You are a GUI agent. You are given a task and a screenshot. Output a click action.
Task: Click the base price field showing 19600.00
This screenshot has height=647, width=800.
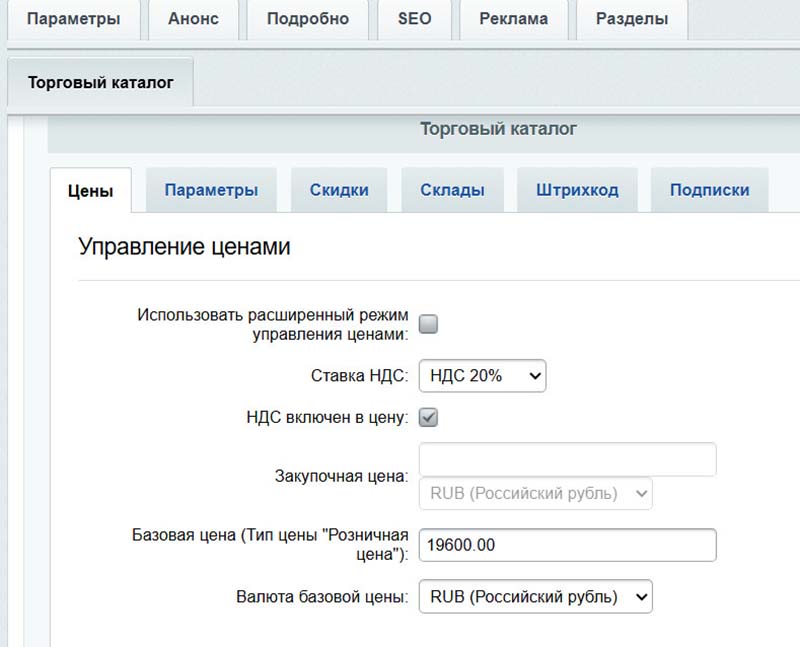pos(567,545)
